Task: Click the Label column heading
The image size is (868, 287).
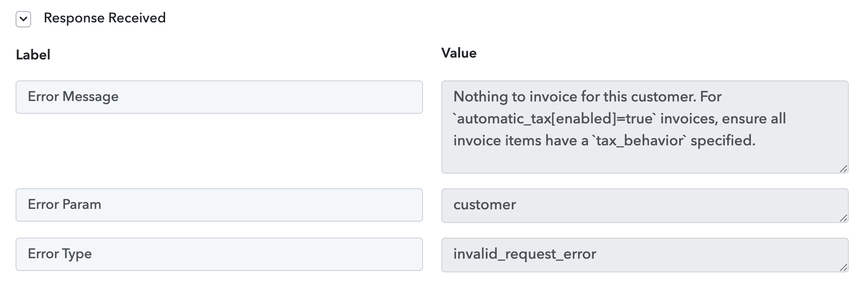Action: pos(33,55)
